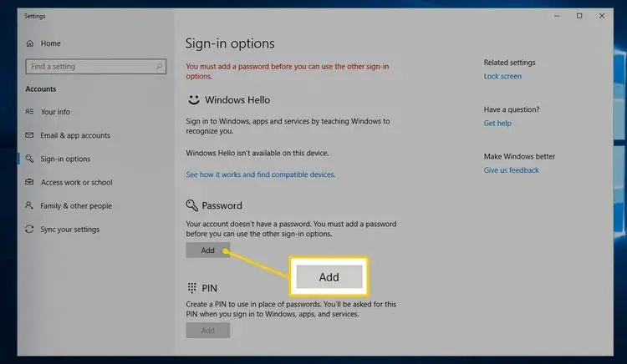
Task: Open See how it works and find compatible devices
Action: 260,174
